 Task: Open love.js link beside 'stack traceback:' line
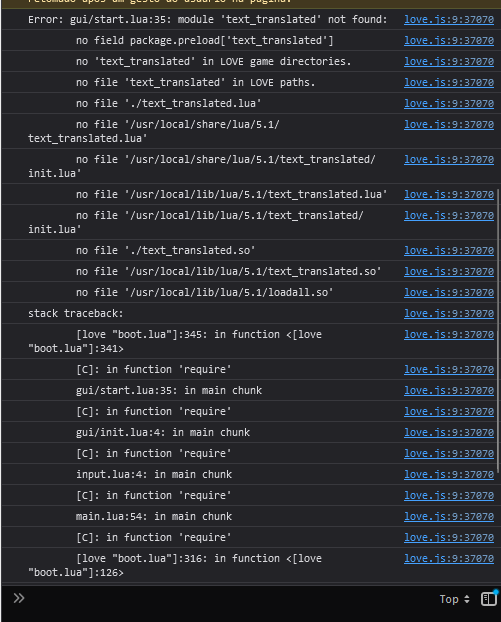tap(449, 313)
